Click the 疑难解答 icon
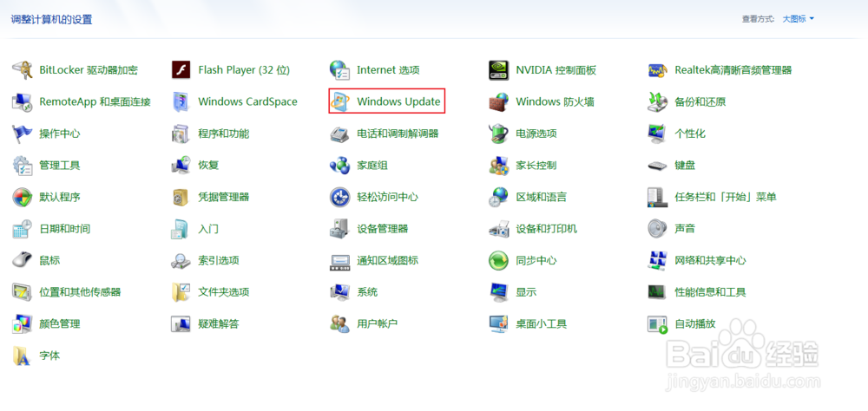Image resolution: width=868 pixels, height=411 pixels. point(181,323)
